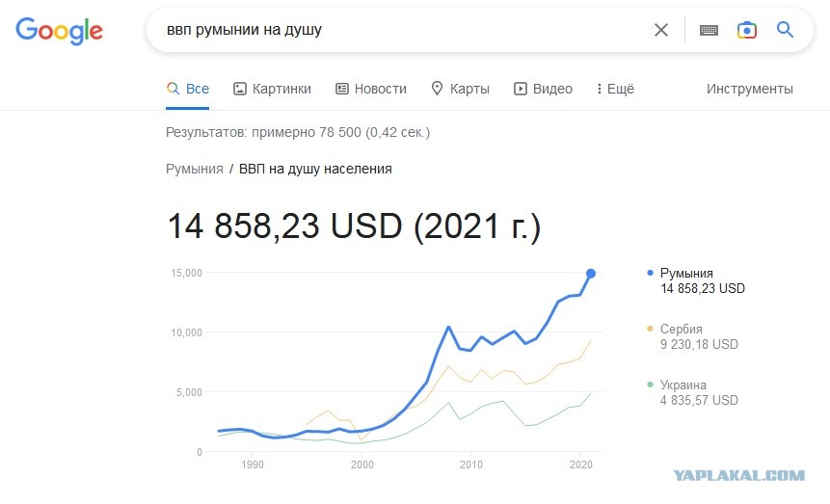
Task: Click the blue 2021 data point
Action: tap(591, 273)
